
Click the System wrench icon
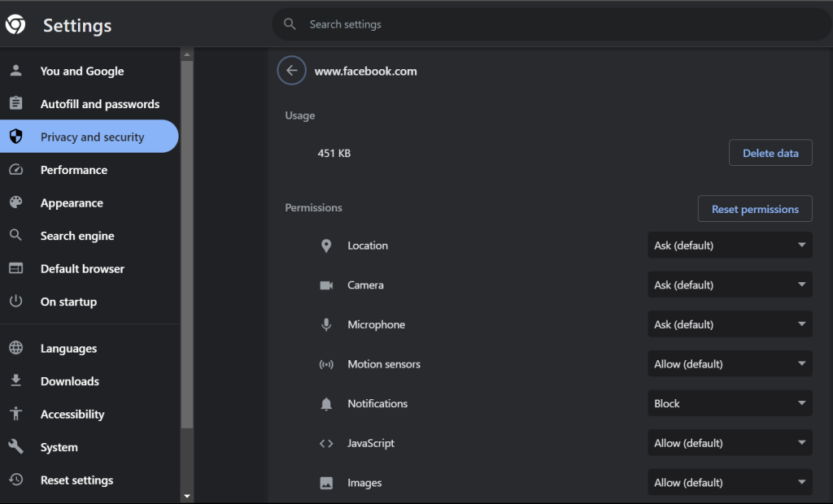pyautogui.click(x=16, y=446)
